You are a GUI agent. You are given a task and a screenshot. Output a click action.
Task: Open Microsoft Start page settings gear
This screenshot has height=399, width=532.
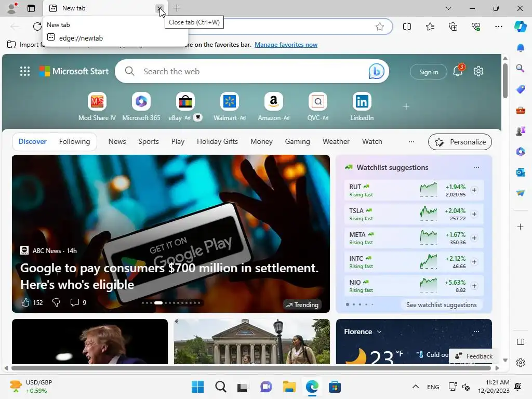point(478,71)
